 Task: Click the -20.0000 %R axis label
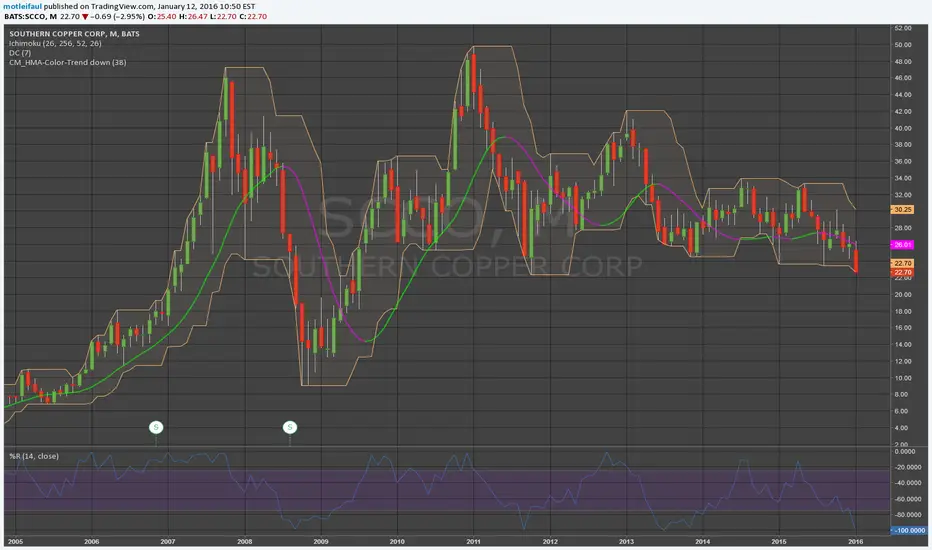[910, 467]
